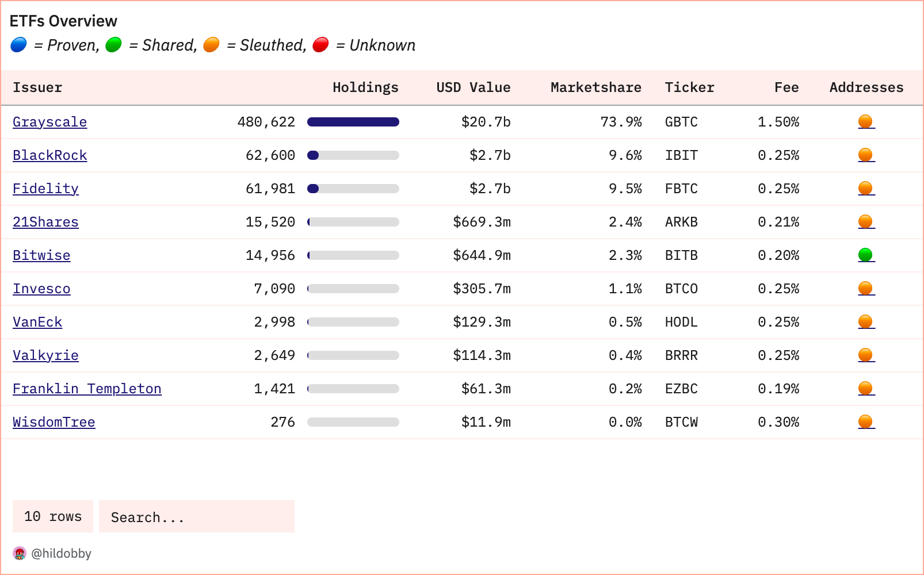Image resolution: width=924 pixels, height=575 pixels.
Task: Open the 21Shares issuer link
Action: pos(46,222)
